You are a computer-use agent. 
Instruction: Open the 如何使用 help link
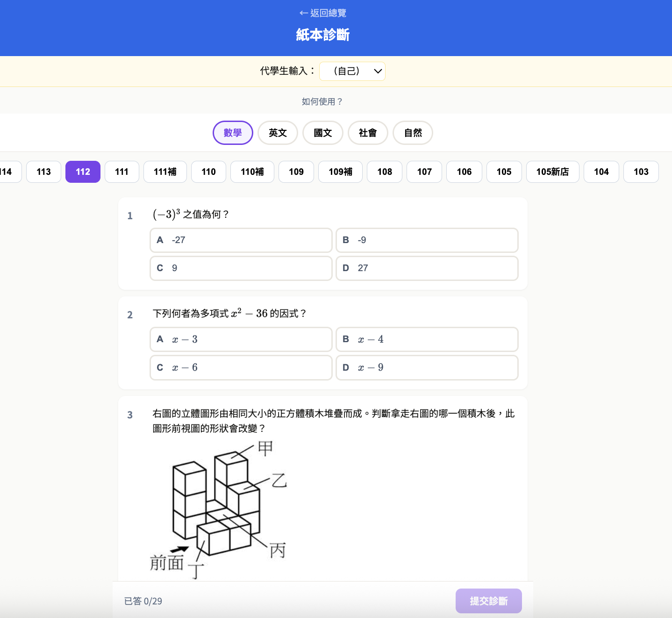point(322,101)
